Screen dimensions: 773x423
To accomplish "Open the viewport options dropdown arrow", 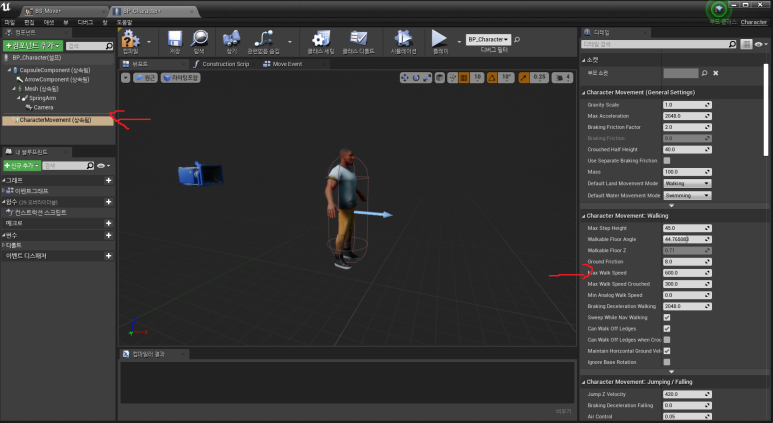I will coord(126,77).
